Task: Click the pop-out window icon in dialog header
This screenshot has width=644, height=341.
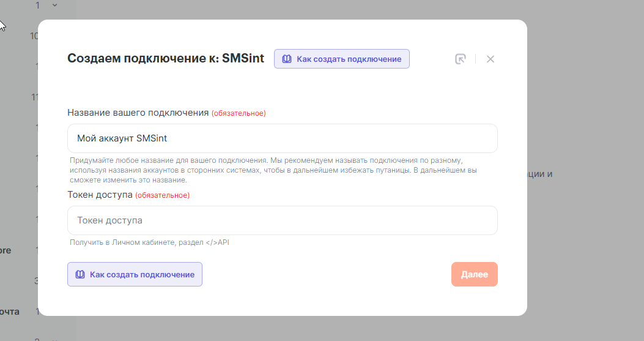Action: 461,59
